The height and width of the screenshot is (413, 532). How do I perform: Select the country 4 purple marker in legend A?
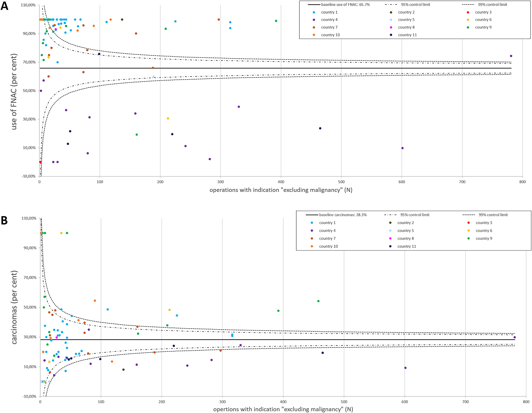[314, 19]
